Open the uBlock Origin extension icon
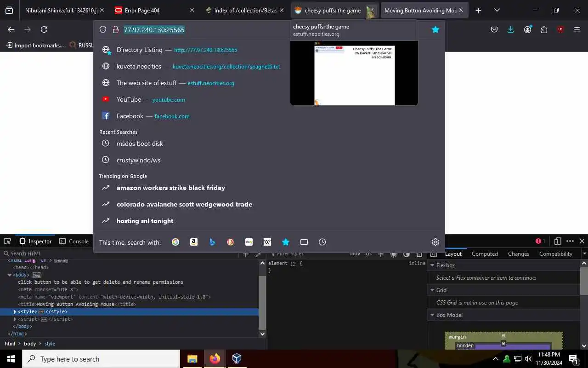 point(560,29)
